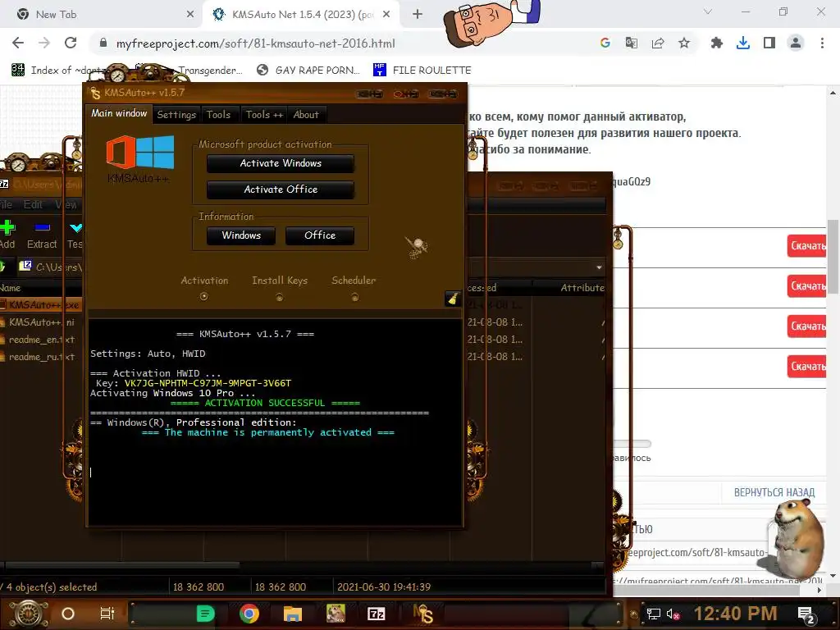Select the Install Keys radio button
Image resolution: width=840 pixels, height=630 pixels.
[279, 297]
